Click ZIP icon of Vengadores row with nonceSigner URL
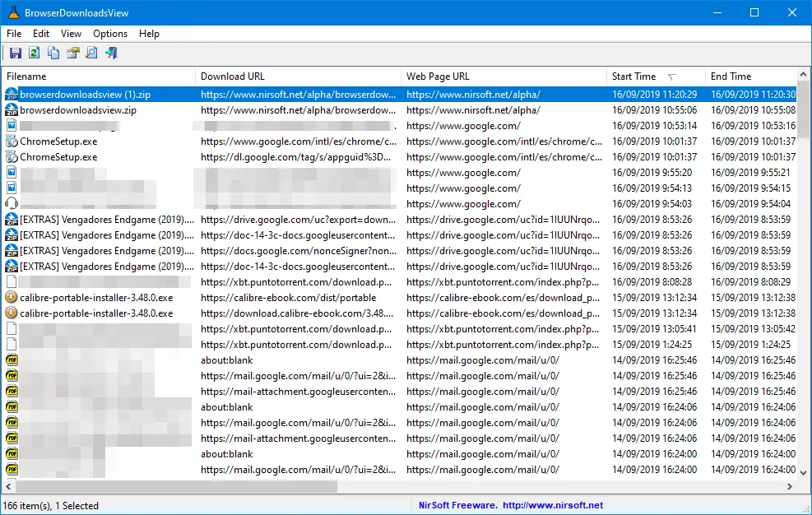The width and height of the screenshot is (812, 515). pos(12,250)
